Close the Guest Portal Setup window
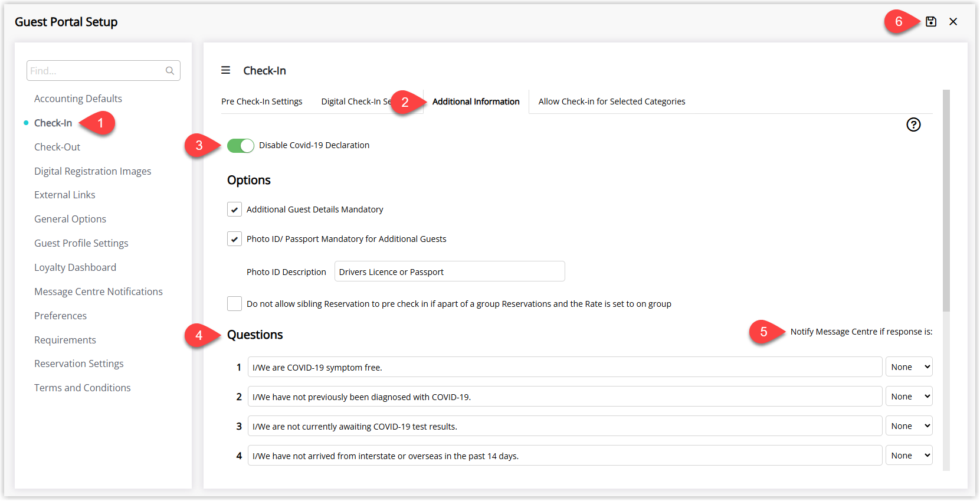The image size is (980, 501). (953, 22)
